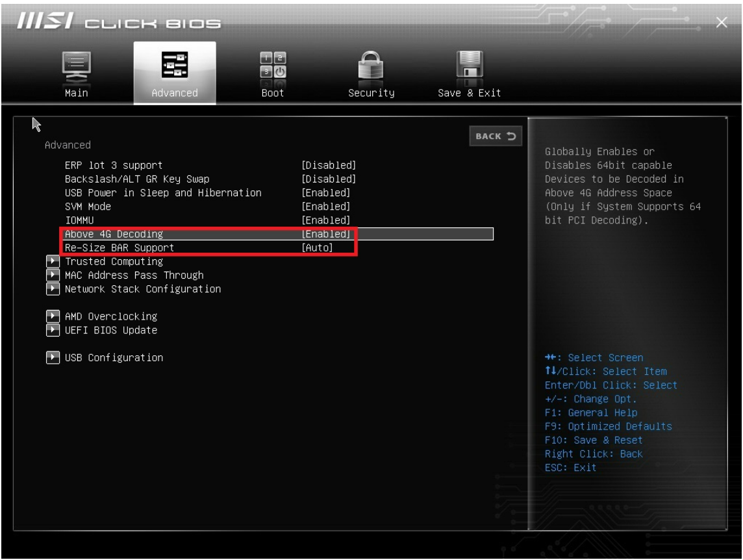The width and height of the screenshot is (743, 560).
Task: Open AMD Overclocking entry
Action: tap(111, 316)
